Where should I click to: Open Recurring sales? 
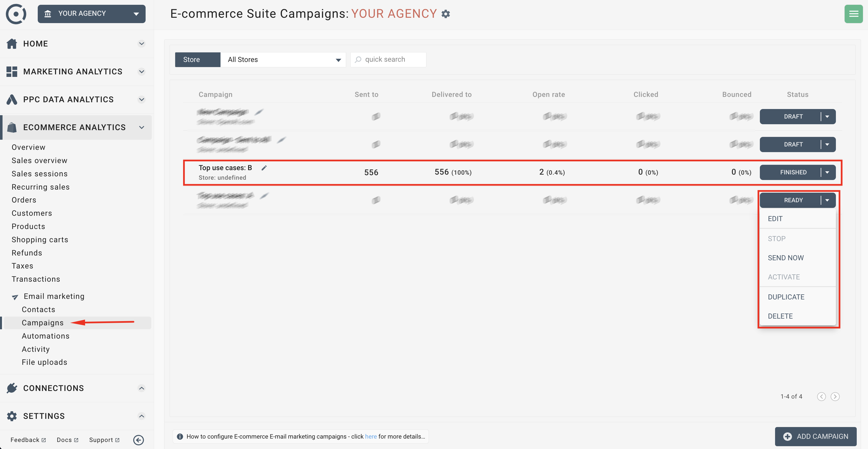click(x=41, y=187)
